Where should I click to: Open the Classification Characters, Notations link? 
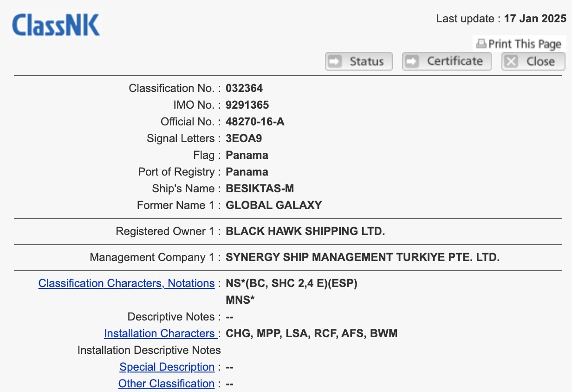click(126, 283)
